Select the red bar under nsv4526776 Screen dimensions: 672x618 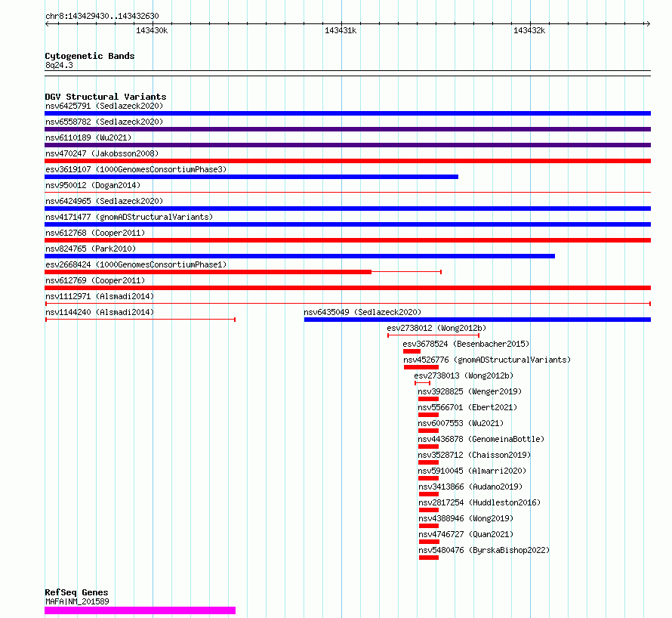421,367
